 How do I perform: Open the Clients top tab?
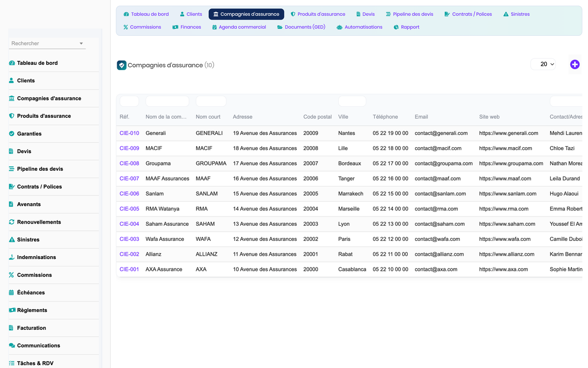pos(191,14)
